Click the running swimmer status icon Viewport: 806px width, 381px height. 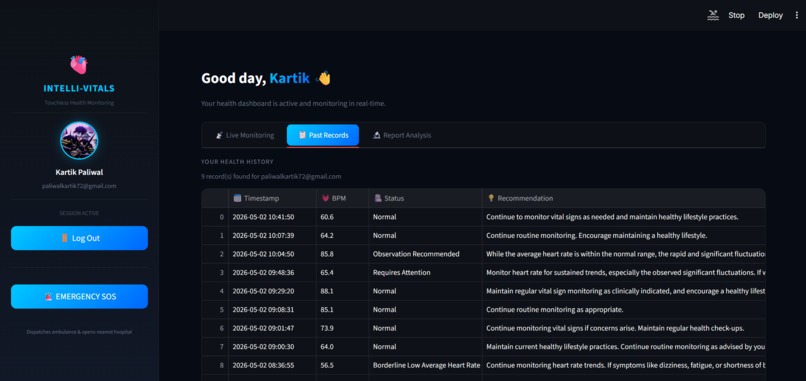click(712, 15)
